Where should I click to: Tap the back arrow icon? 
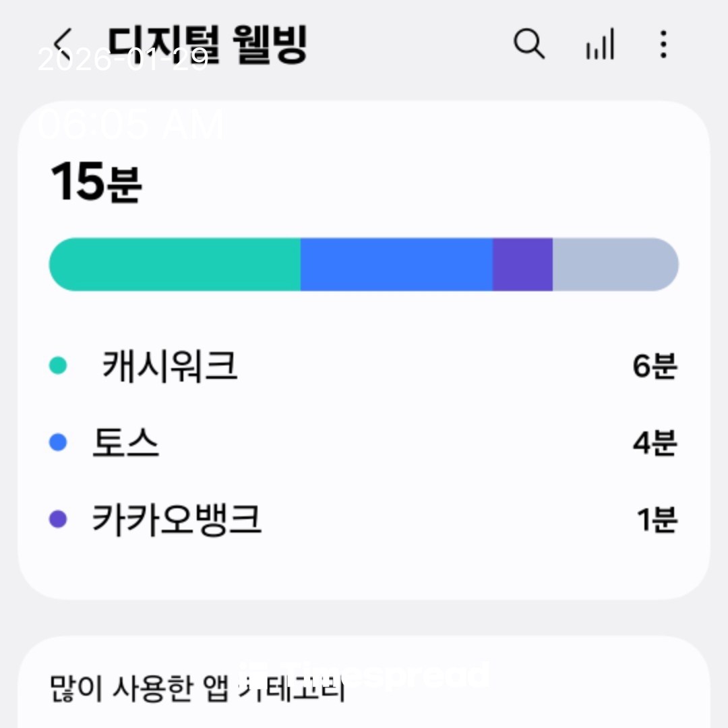(63, 44)
